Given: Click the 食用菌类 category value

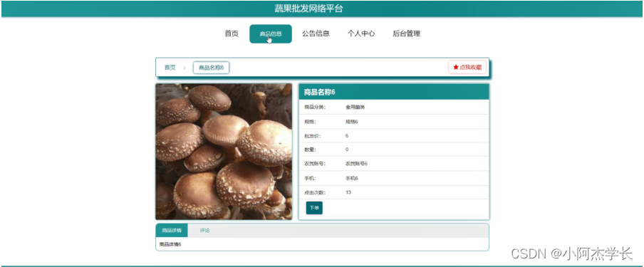Looking at the screenshot, I should point(355,108).
